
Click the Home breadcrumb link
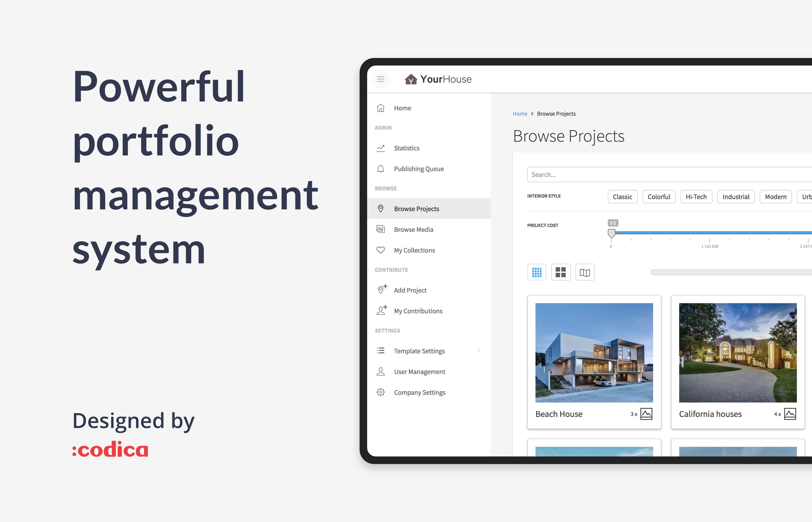coord(519,114)
